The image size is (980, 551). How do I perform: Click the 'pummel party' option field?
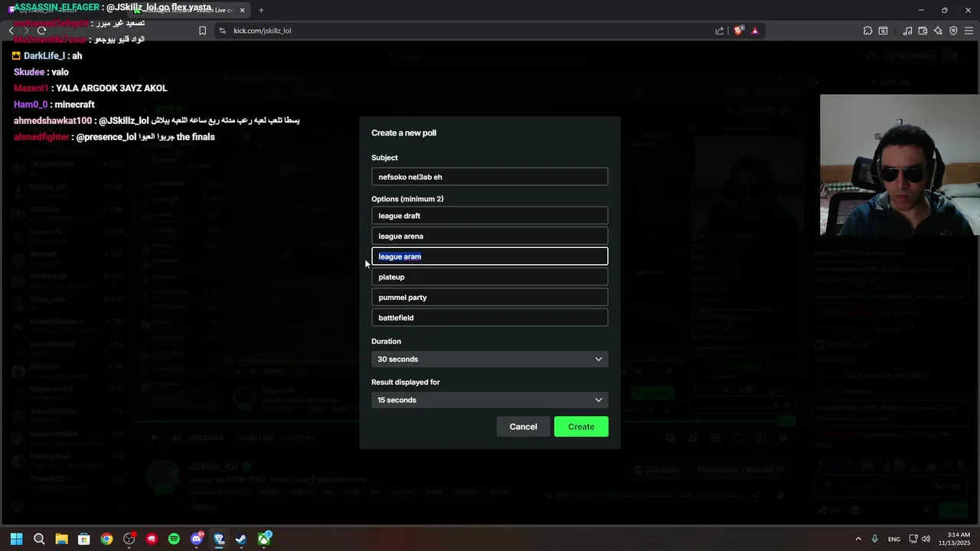[x=490, y=297]
